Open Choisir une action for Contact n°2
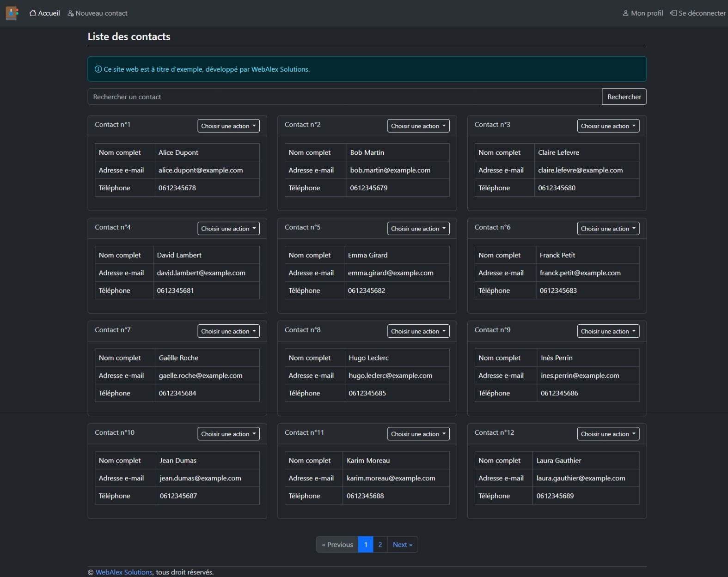Viewport: 728px width, 577px height. tap(418, 126)
